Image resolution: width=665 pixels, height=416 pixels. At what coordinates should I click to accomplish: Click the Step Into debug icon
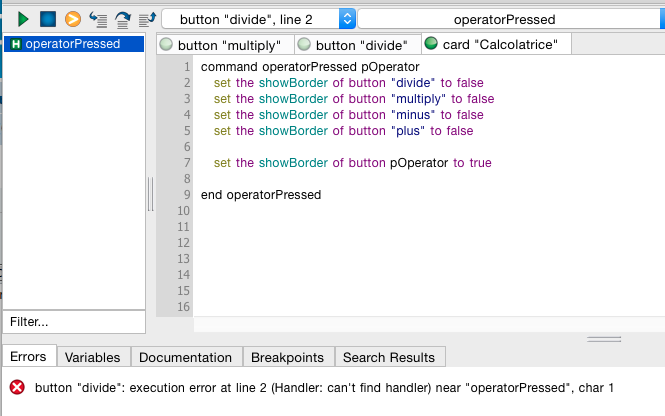pos(98,19)
